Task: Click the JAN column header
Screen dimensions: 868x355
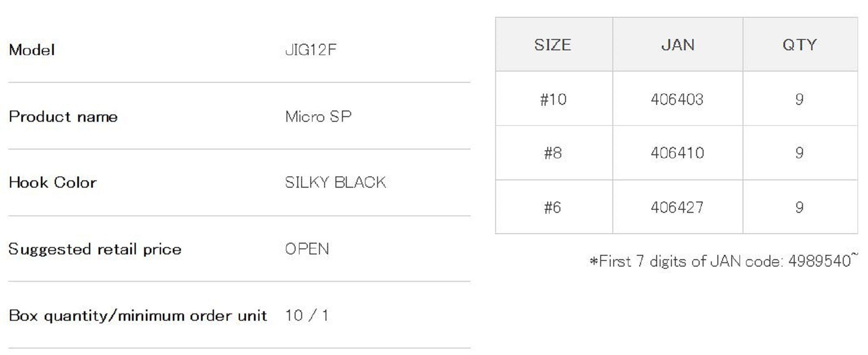Action: click(677, 45)
